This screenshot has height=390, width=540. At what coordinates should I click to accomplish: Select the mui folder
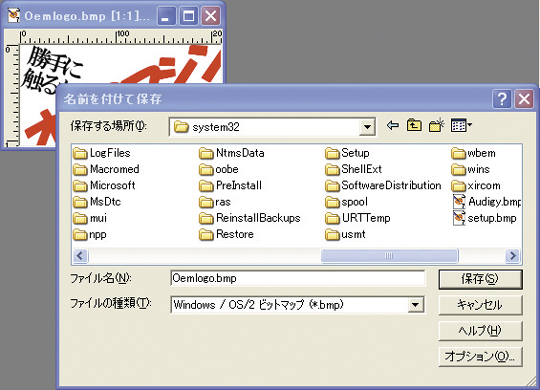[x=90, y=218]
